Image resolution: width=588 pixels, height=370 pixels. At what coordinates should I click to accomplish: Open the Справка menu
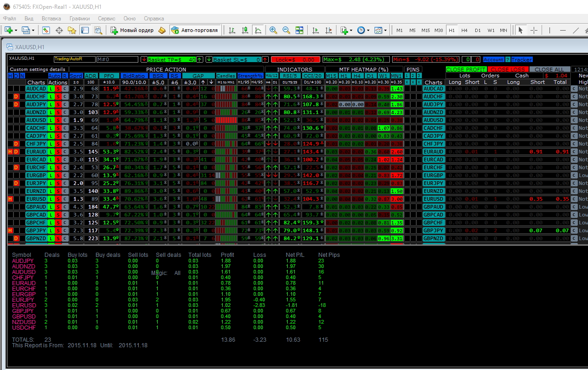154,19
